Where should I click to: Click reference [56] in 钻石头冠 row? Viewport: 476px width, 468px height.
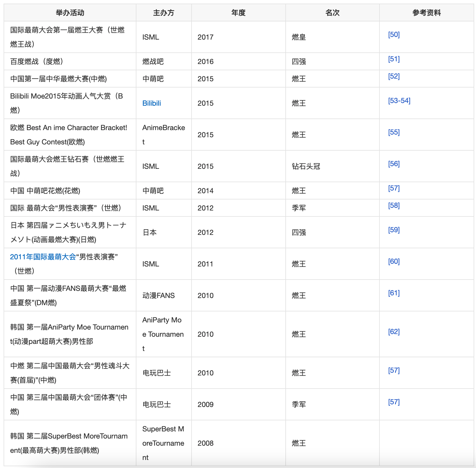coord(393,164)
